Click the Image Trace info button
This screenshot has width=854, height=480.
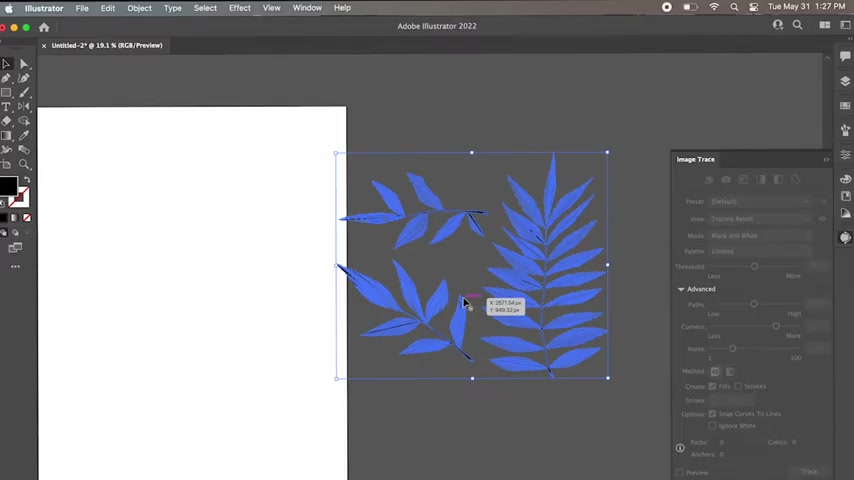(680, 448)
